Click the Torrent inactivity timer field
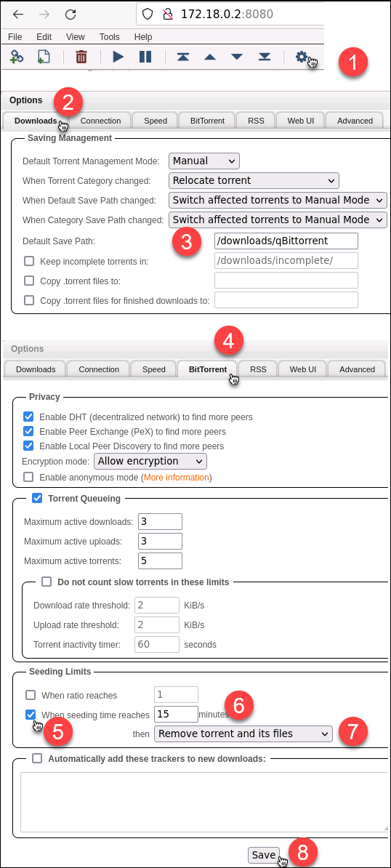 tap(157, 644)
